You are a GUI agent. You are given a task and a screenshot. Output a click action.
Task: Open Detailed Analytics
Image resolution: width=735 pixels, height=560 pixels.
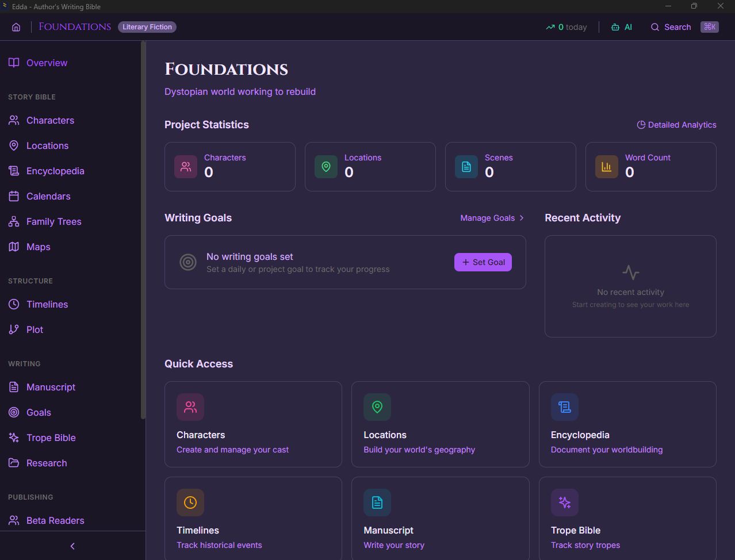click(676, 125)
